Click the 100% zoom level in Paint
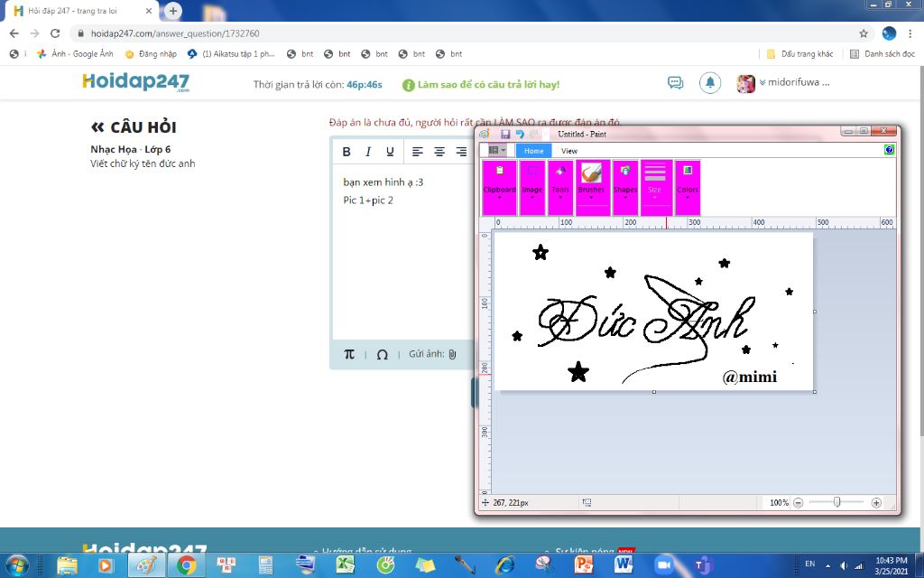This screenshot has width=924, height=578. tap(779, 502)
